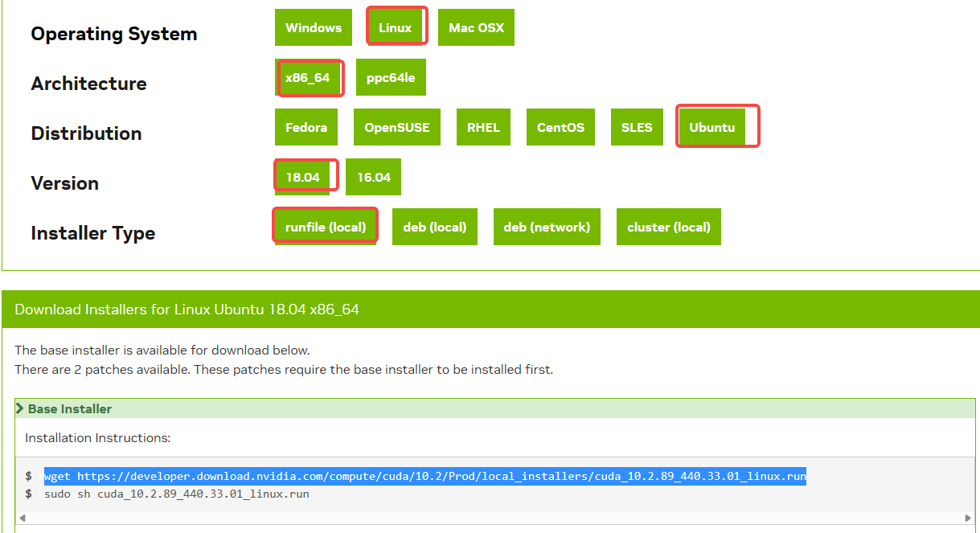Choose runfile (local) installer type
Screen dimensions: 980x533
[x=326, y=227]
